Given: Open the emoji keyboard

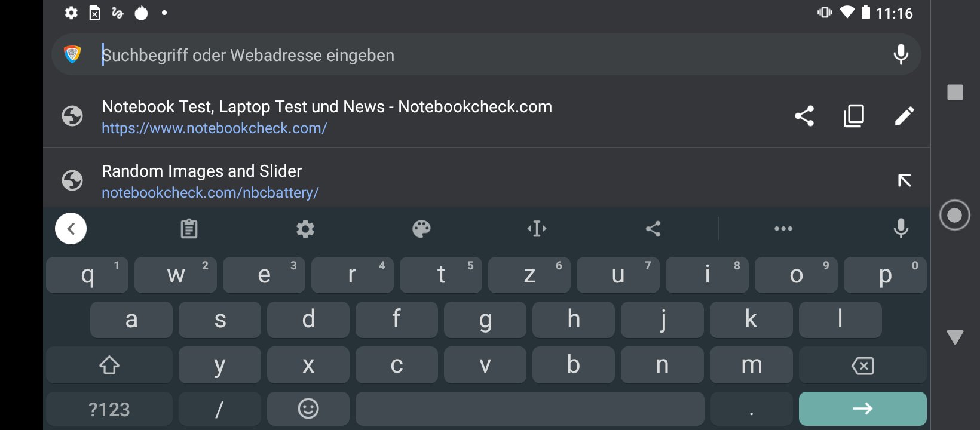Looking at the screenshot, I should [308, 409].
